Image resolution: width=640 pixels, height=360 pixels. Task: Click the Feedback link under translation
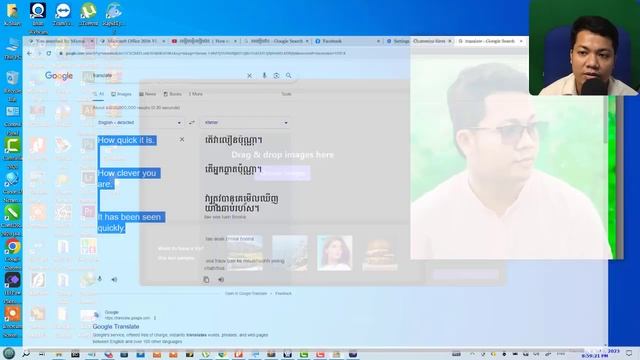pos(283,293)
